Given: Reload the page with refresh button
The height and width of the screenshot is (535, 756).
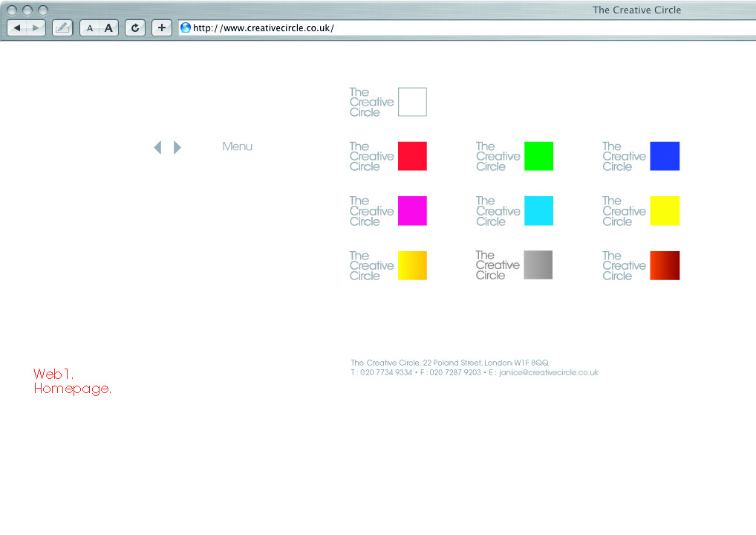Looking at the screenshot, I should 134,28.
